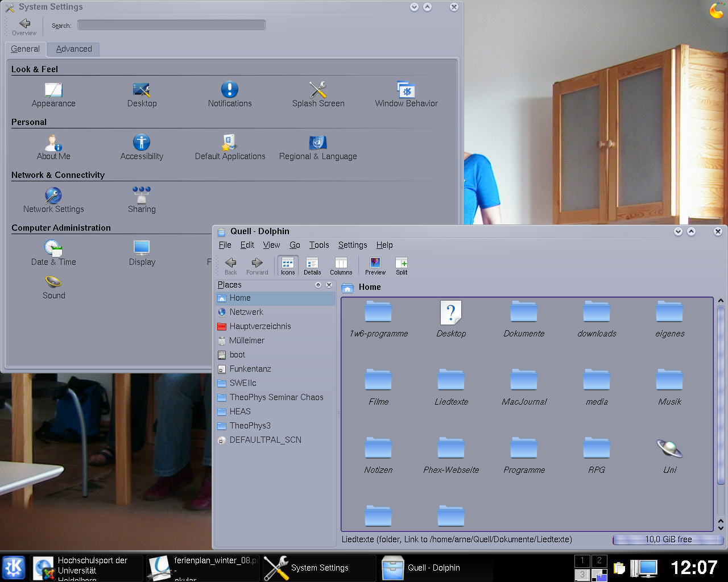The height and width of the screenshot is (582, 728).
Task: Open Splash Screen settings
Action: pos(318,94)
